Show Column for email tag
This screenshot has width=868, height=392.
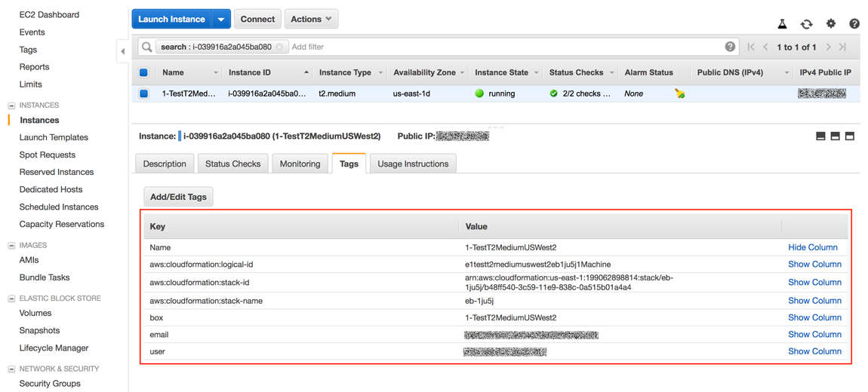tap(815, 334)
